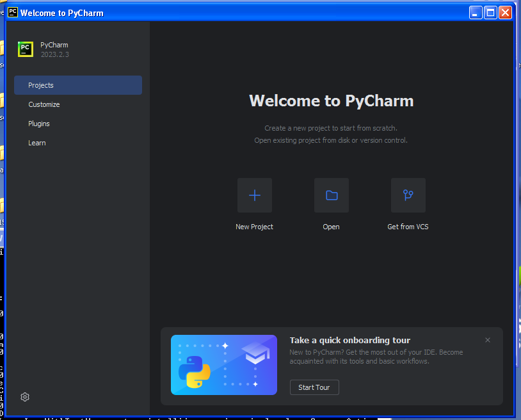The image size is (521, 420).
Task: Click the Get from VCS branch icon
Action: point(408,195)
